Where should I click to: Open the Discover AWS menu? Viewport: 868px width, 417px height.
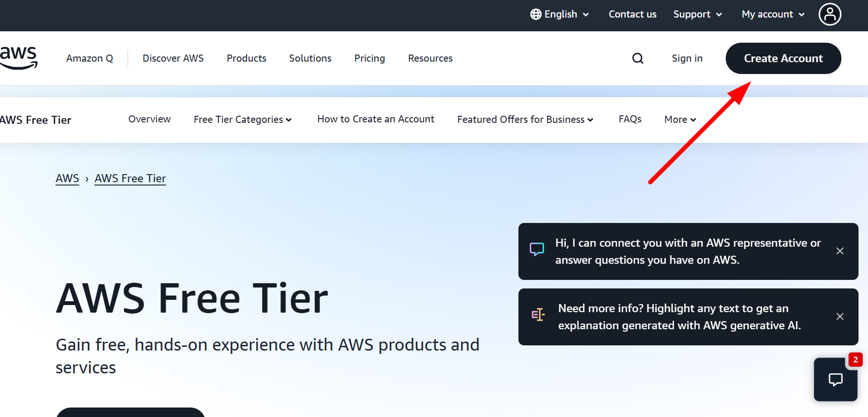pos(173,58)
